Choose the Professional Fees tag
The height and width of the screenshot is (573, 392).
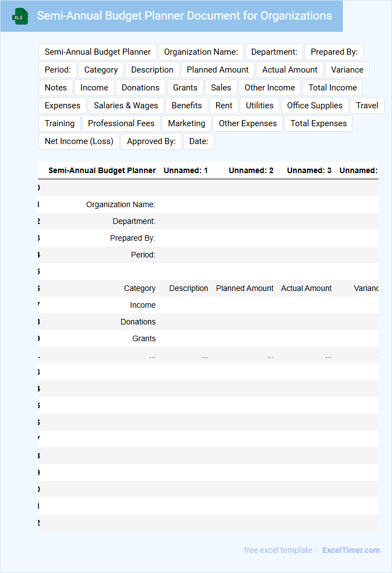(121, 123)
